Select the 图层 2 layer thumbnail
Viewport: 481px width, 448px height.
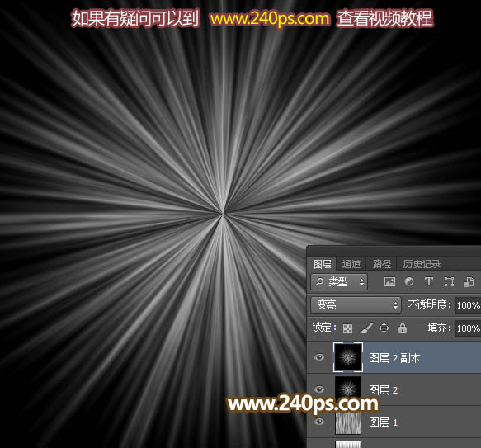(348, 389)
